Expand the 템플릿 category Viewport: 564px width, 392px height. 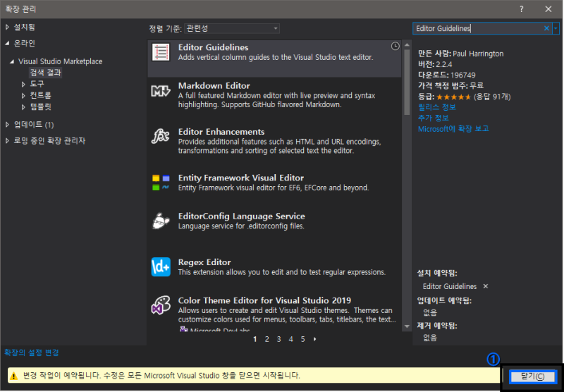[x=23, y=107]
